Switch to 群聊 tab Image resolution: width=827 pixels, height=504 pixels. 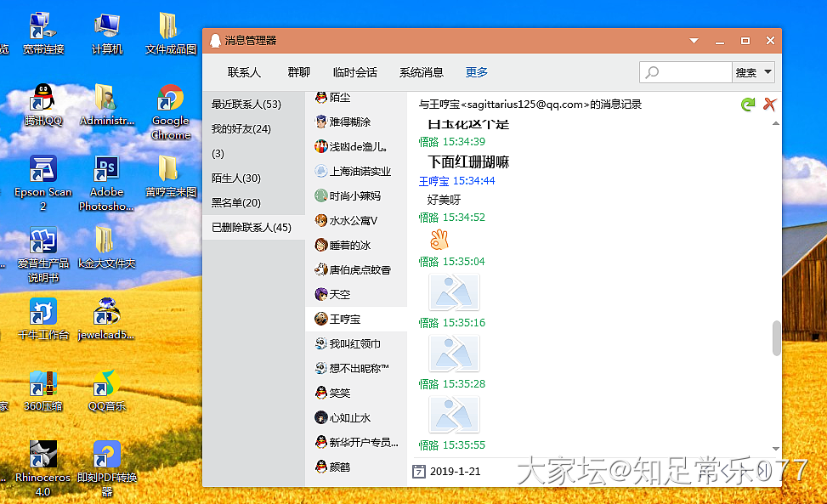coord(298,72)
